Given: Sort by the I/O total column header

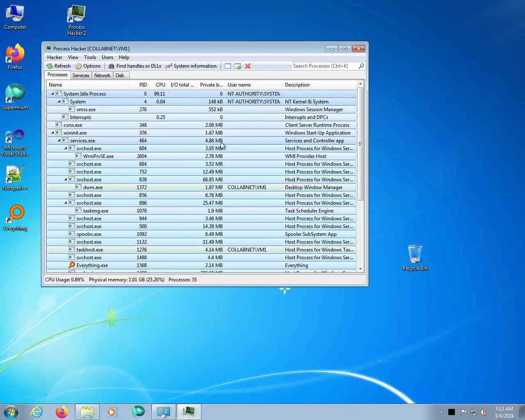Looking at the screenshot, I should [x=183, y=85].
